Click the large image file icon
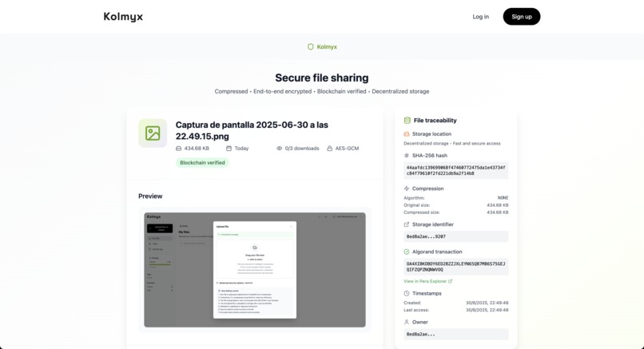Image resolution: width=644 pixels, height=349 pixels. click(153, 133)
